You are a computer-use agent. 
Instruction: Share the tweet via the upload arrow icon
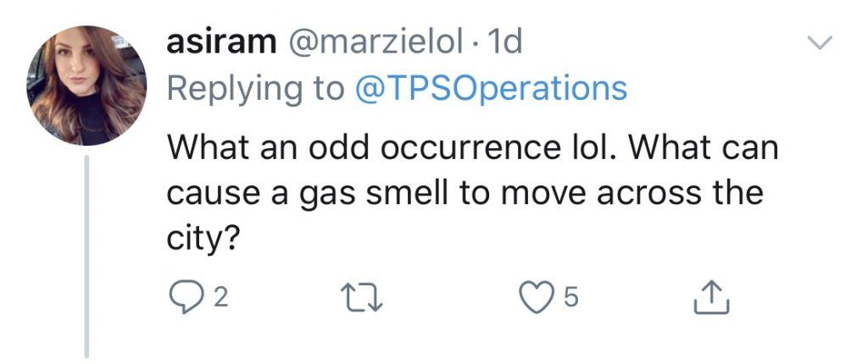[x=711, y=296]
